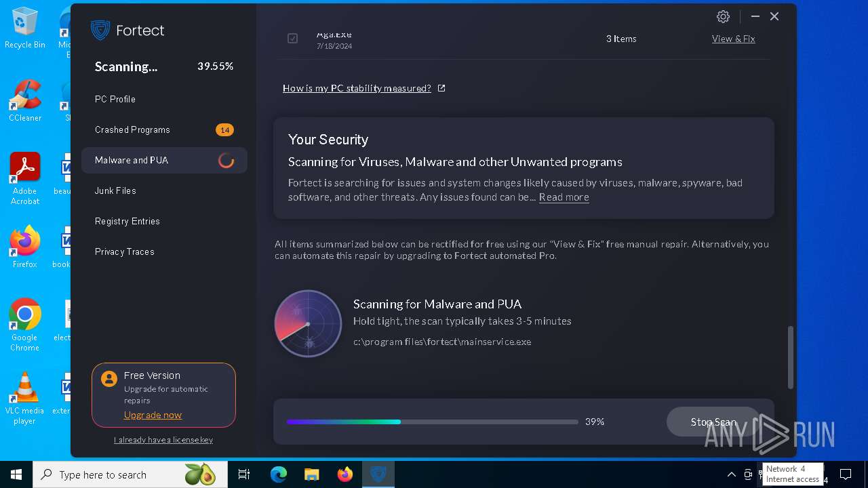
Task: Open Windows Start menu
Action: click(x=16, y=474)
